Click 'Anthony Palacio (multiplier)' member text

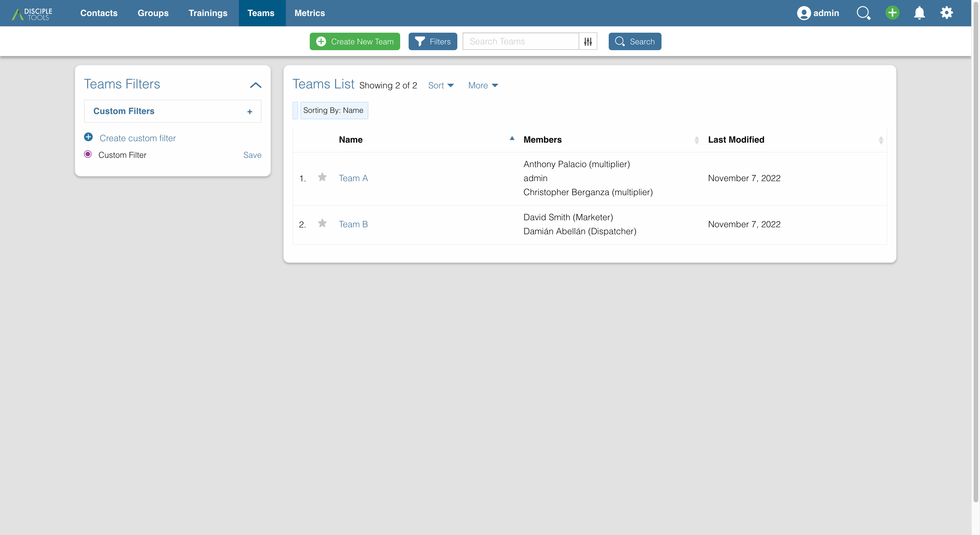coord(577,164)
